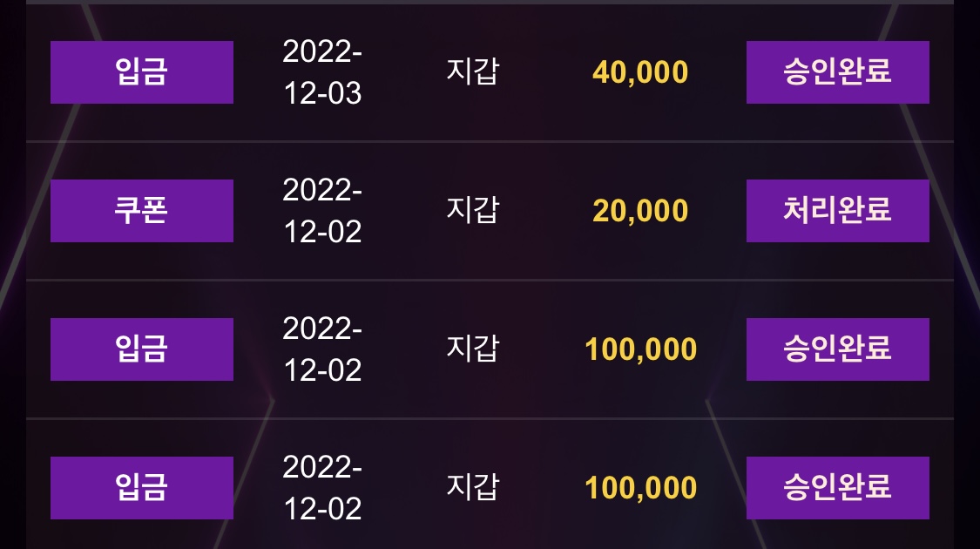Click the date in the 쿠폰 row
Screen dimensions: 980x549
322,211
